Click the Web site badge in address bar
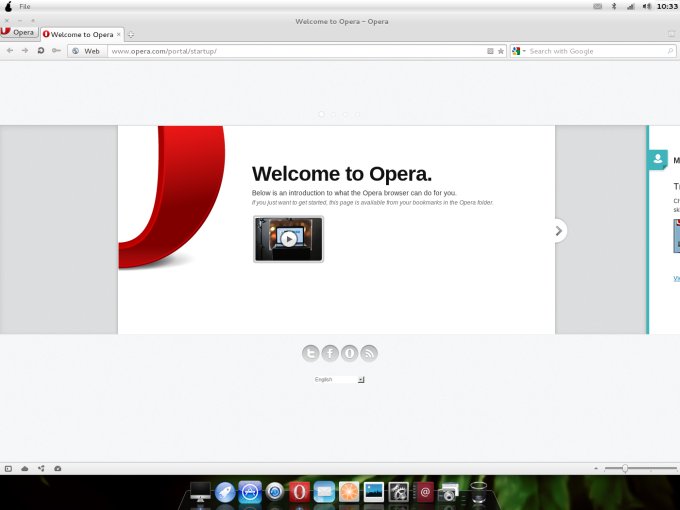This screenshot has height=510, width=680. pyautogui.click(x=87, y=51)
